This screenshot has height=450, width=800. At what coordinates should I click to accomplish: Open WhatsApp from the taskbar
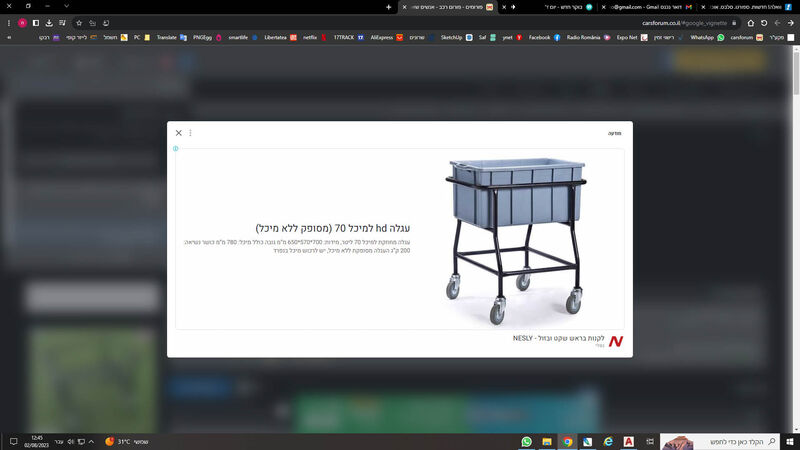[x=527, y=441]
